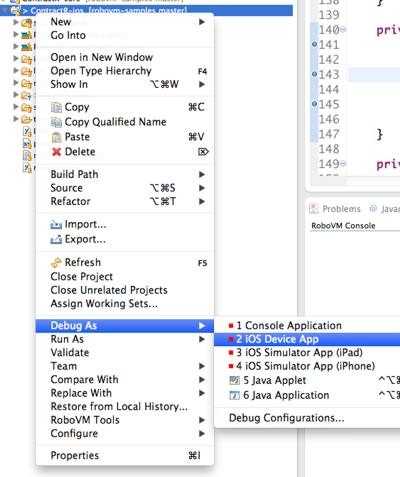Open the Source submenu arrow
The width and height of the screenshot is (400, 477).
202,188
